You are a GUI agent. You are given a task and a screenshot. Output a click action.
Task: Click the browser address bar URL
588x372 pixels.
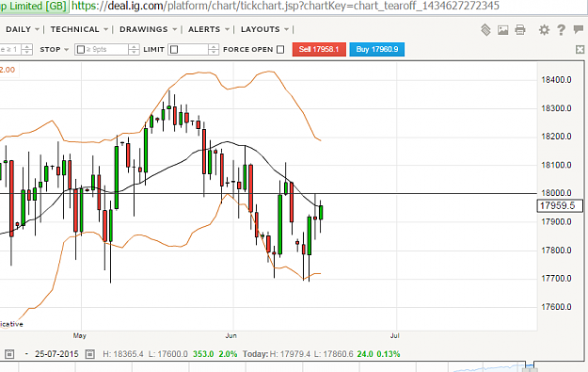(x=285, y=6)
